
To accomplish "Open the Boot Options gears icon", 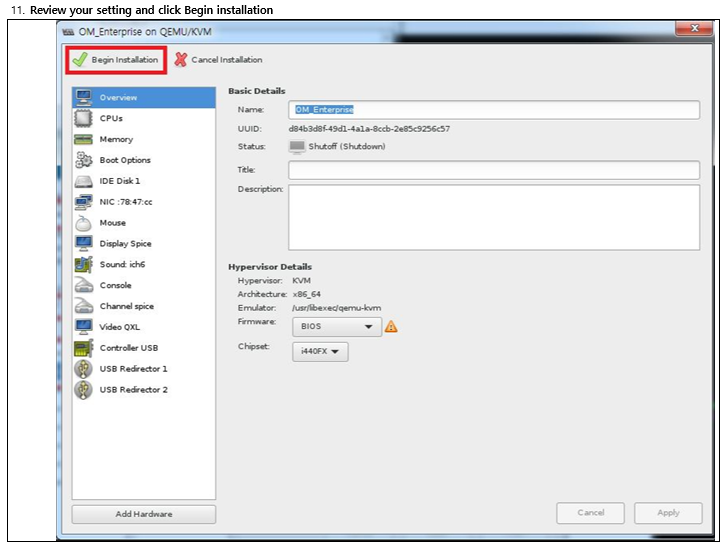I will click(84, 160).
